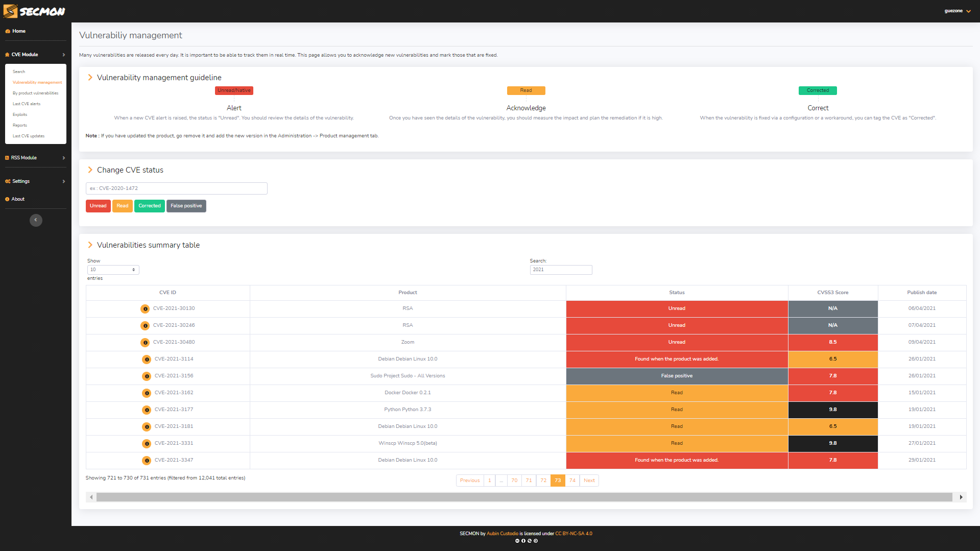Open Search in CVE submenu
The height and width of the screenshot is (551, 980).
pos(19,71)
